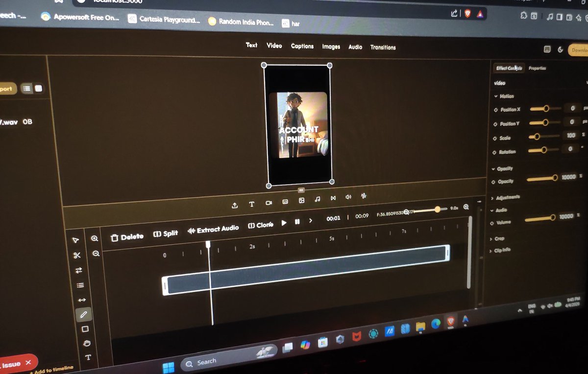
Task: Toggle Position Y keyframe diamond
Action: pos(495,124)
